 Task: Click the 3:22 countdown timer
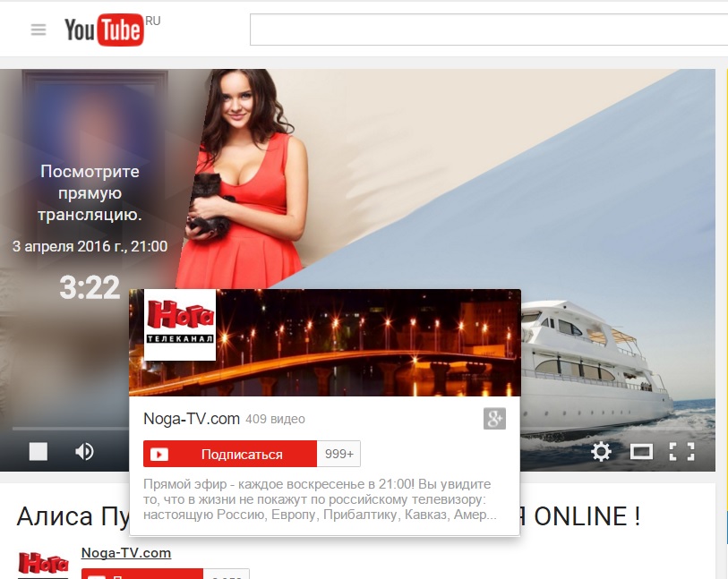coord(90,287)
